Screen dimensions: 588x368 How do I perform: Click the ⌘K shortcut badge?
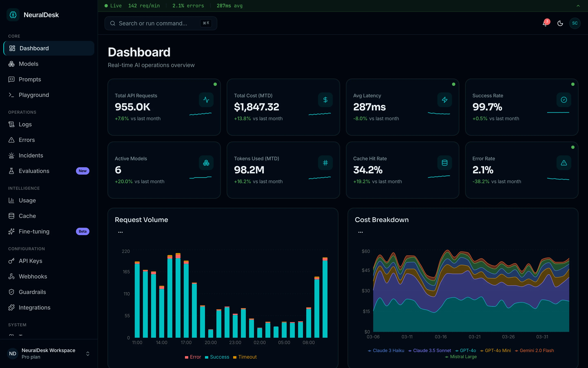click(x=206, y=23)
